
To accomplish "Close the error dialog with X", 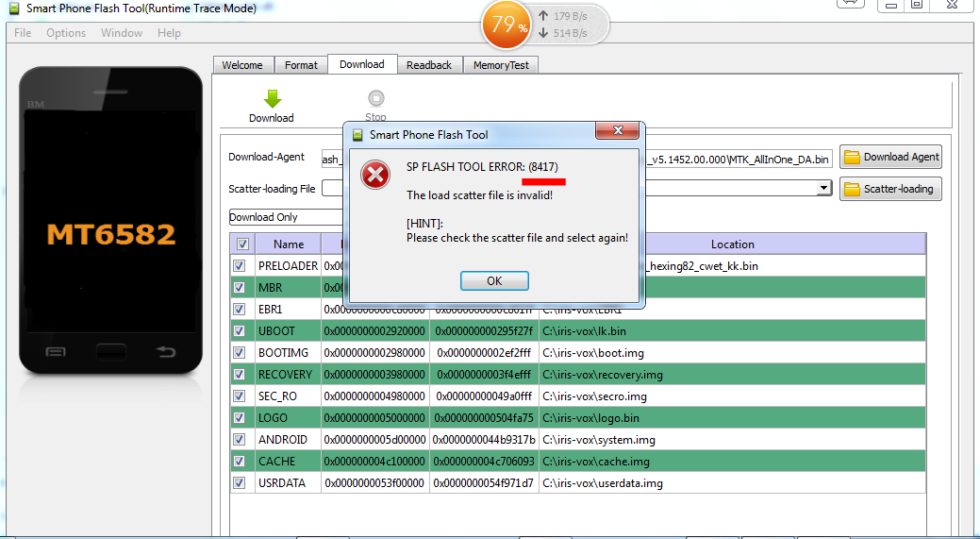I will tap(618, 130).
